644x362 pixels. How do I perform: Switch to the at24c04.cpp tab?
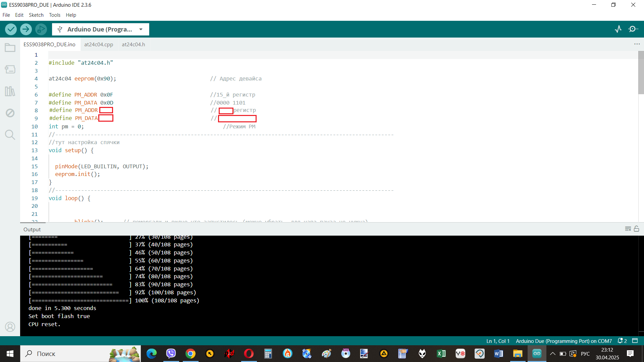99,44
